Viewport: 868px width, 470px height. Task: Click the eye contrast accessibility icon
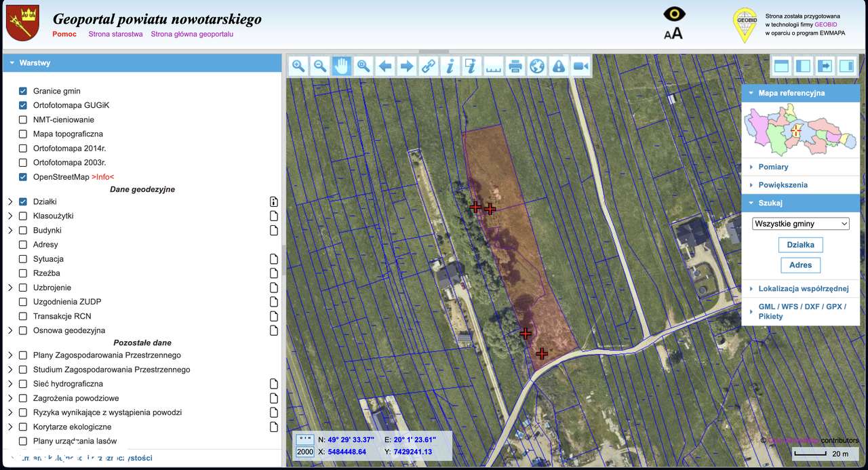(x=674, y=14)
